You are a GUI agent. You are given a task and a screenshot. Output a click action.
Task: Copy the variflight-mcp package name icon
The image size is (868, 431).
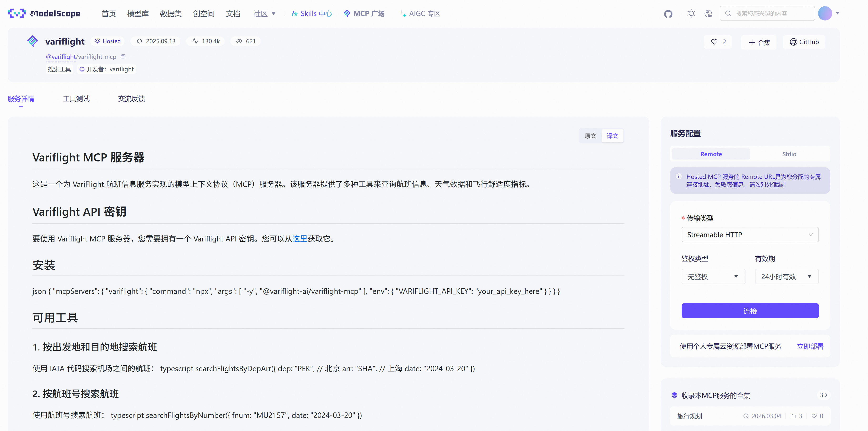click(x=123, y=57)
